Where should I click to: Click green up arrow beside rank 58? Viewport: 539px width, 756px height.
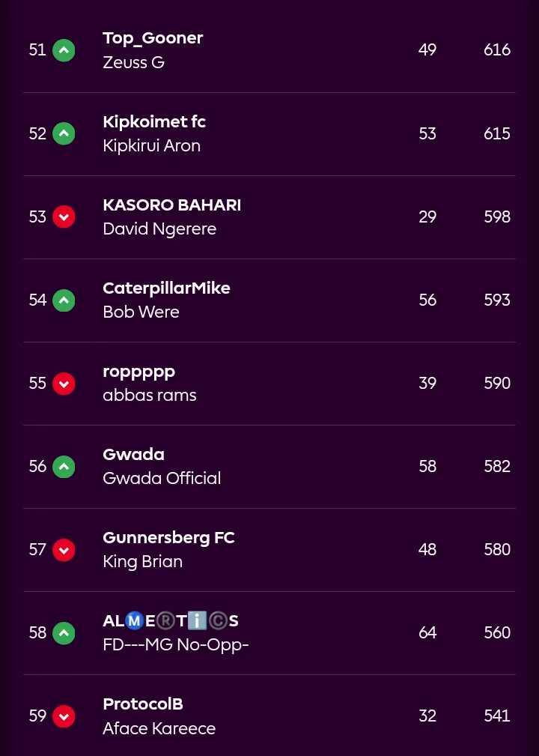point(64,632)
